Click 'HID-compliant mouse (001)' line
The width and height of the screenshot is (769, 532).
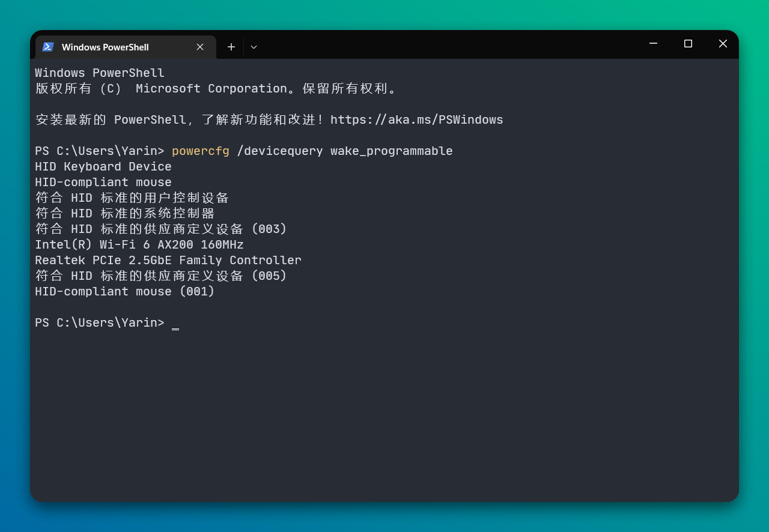(125, 291)
